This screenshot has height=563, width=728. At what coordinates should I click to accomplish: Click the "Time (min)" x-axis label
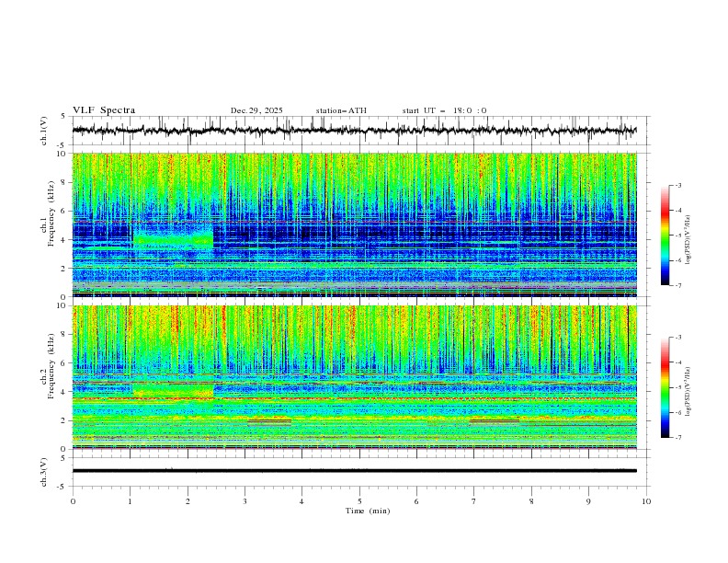pos(368,511)
